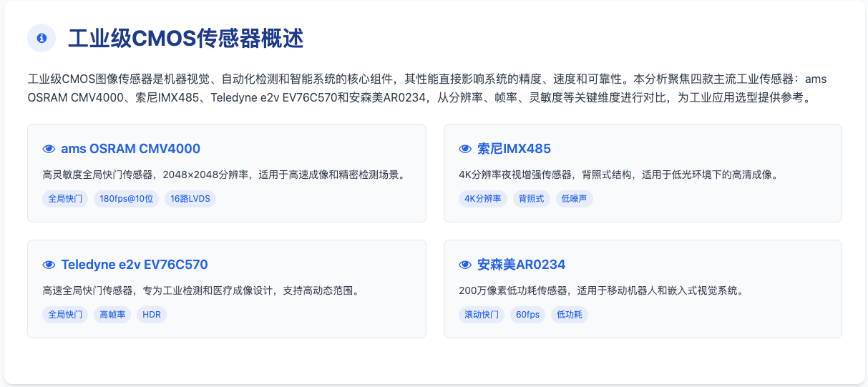Click the description starting 高速全局快门传感器

click(x=200, y=290)
